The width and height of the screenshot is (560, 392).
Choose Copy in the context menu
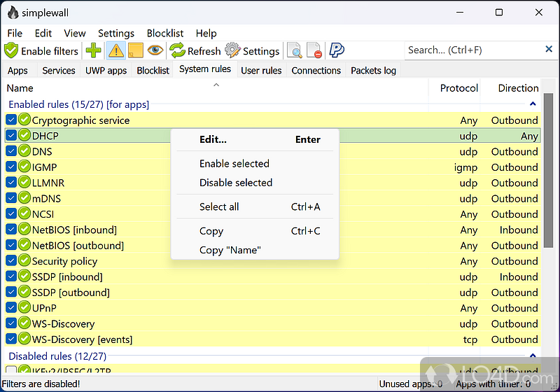pyautogui.click(x=255, y=231)
